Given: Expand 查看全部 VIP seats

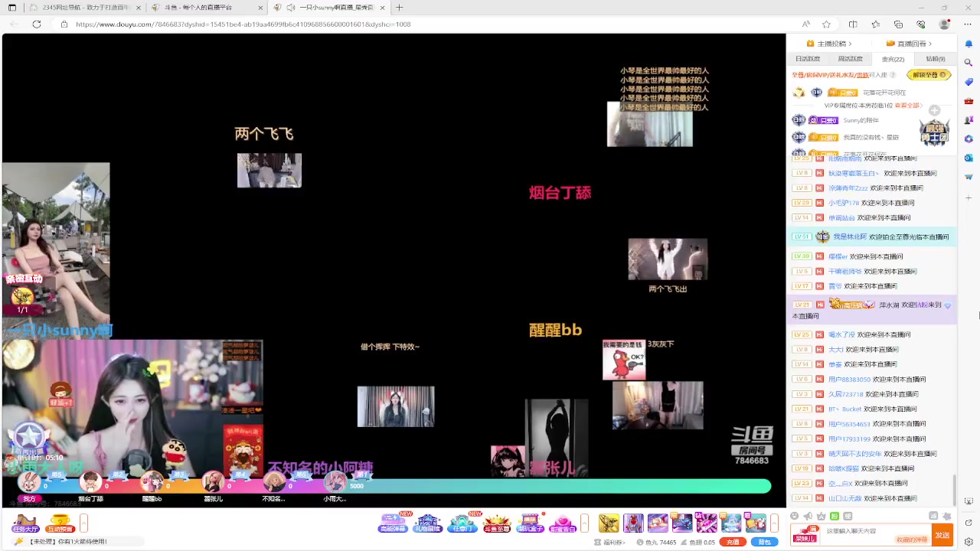Looking at the screenshot, I should pos(908,106).
